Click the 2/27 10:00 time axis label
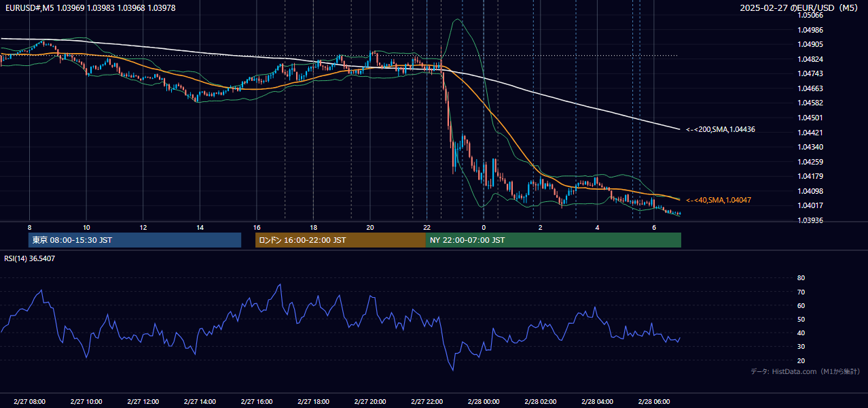The image size is (868, 408). point(86,401)
